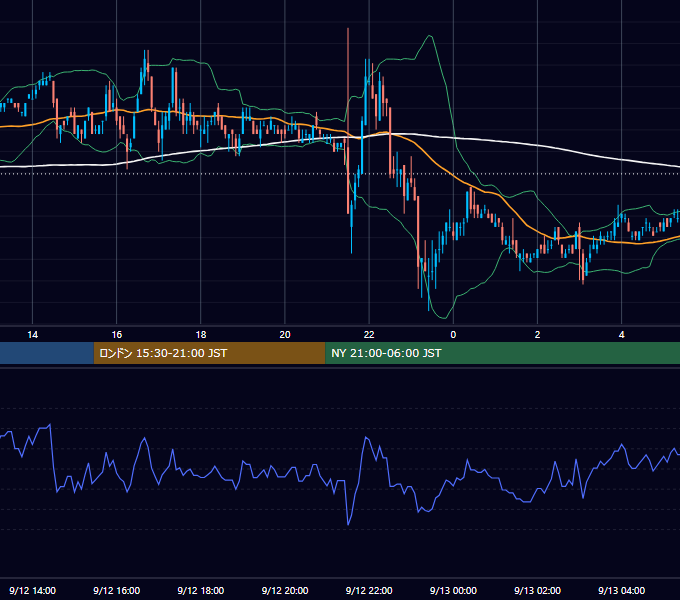This screenshot has height=600, width=680.
Task: Click the 9/12 22:00 time label
Action: (369, 590)
